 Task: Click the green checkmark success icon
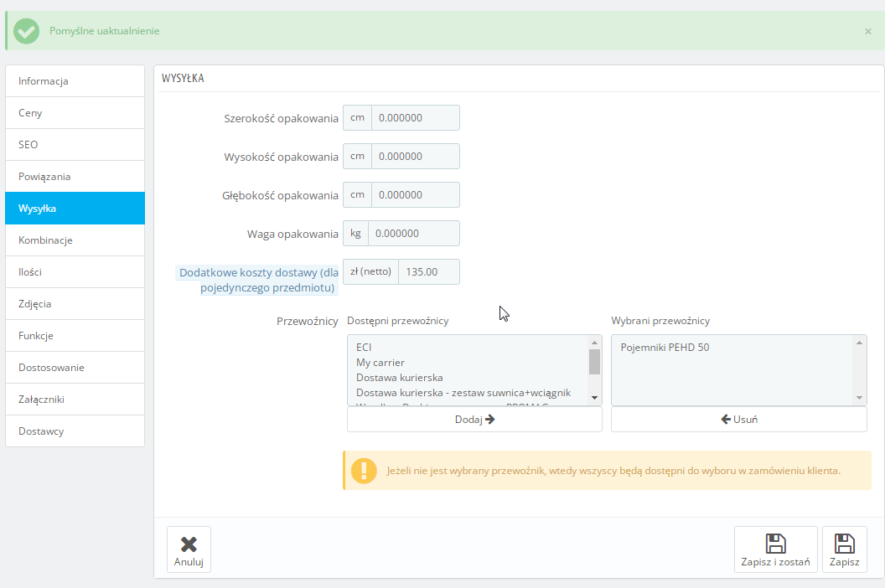tap(27, 31)
